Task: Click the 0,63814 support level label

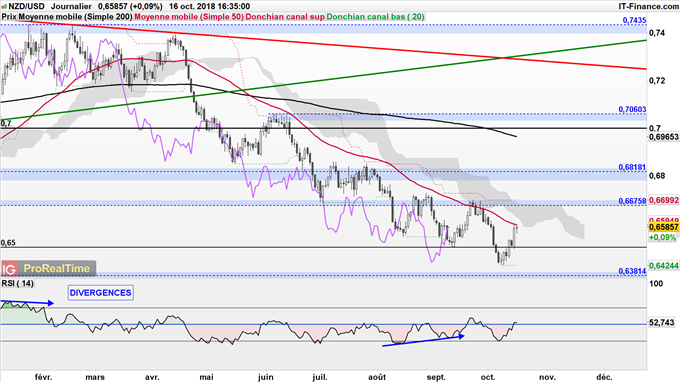Action: tap(632, 271)
